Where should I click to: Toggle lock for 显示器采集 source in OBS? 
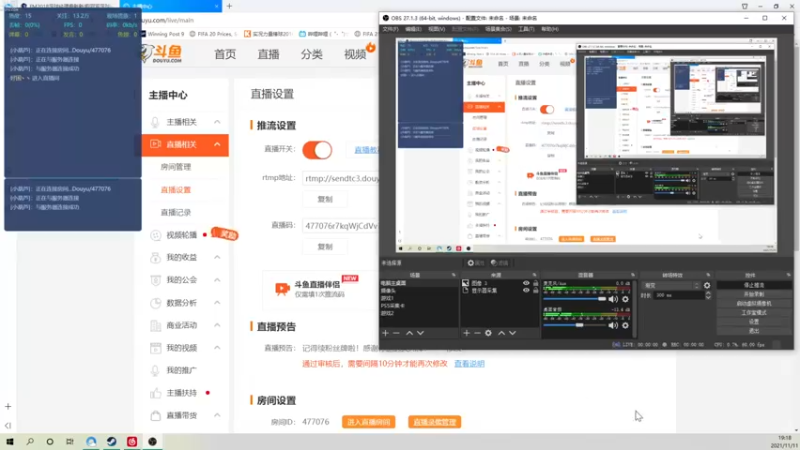(535, 290)
